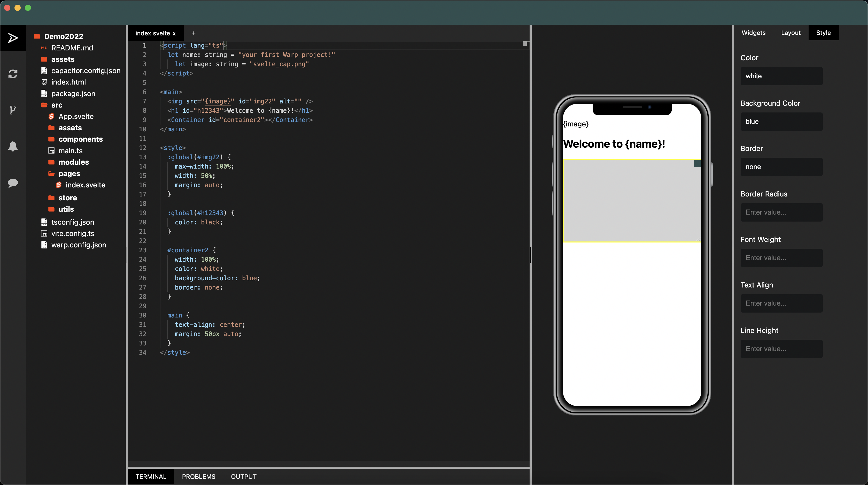Open vite.config.ts file
This screenshot has width=868, height=485.
click(72, 233)
